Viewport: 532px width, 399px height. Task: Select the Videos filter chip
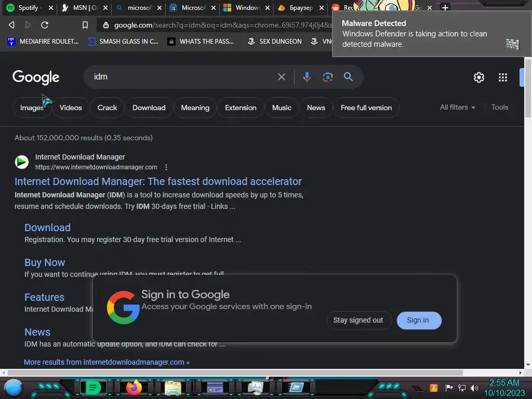[x=71, y=108]
